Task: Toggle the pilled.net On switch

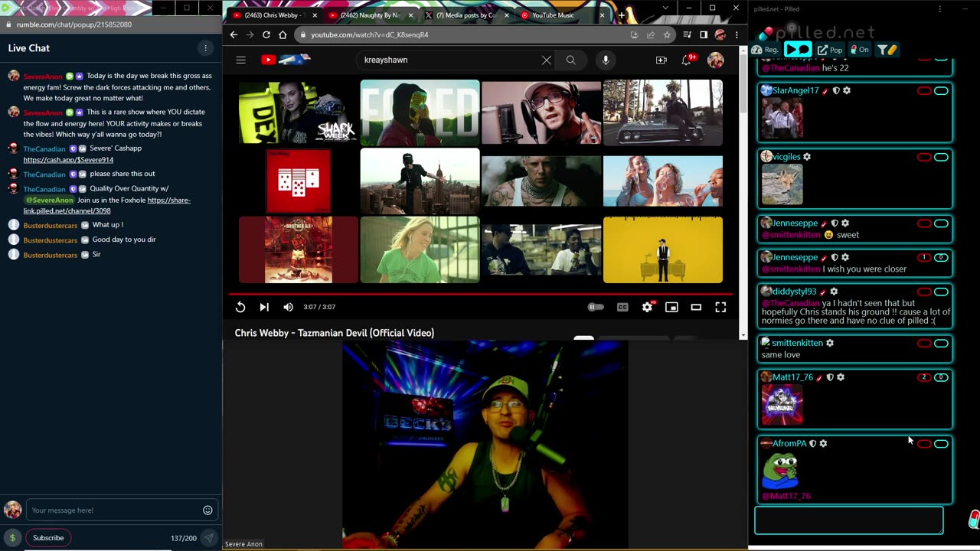Action: (x=860, y=50)
